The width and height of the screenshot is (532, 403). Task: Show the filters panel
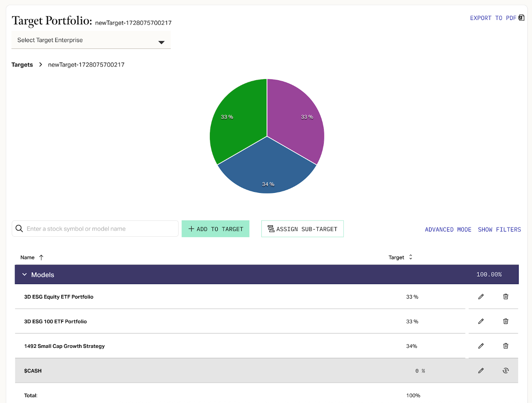pos(499,229)
